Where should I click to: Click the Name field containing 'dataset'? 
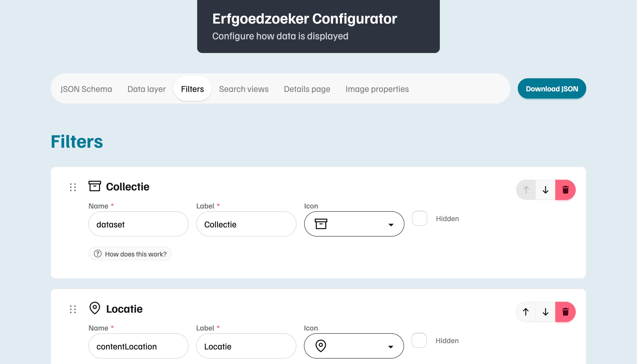click(x=138, y=224)
